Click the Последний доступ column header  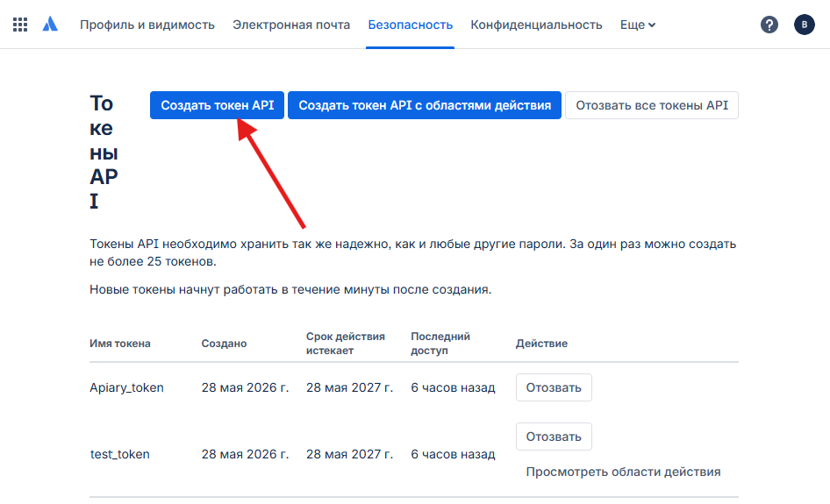(x=440, y=344)
